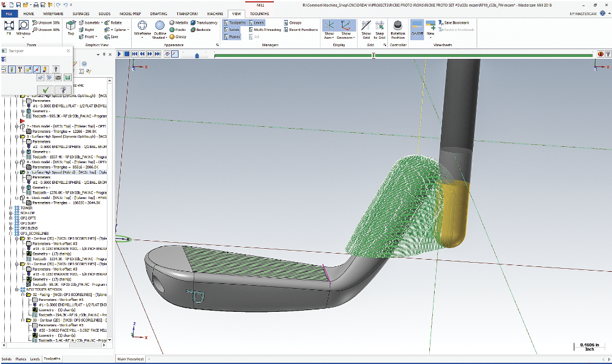This screenshot has width=612, height=364.
Task: Expand the OP2 BLEND group
Action: [x=11, y=227]
